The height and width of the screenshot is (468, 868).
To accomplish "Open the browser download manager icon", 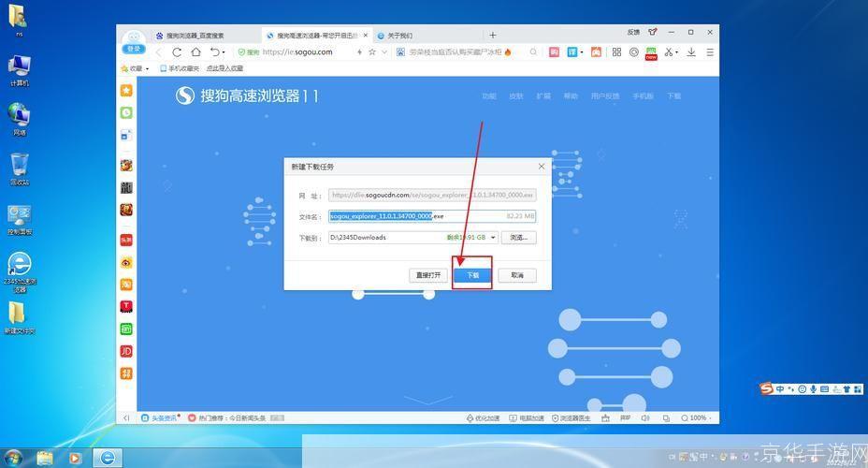I will (691, 52).
